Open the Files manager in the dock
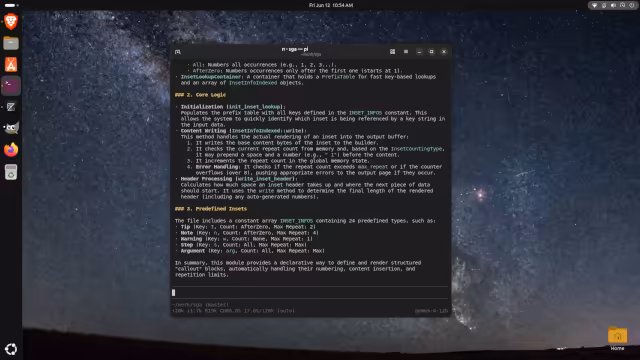Image resolution: width=640 pixels, height=360 pixels. pos(11,43)
